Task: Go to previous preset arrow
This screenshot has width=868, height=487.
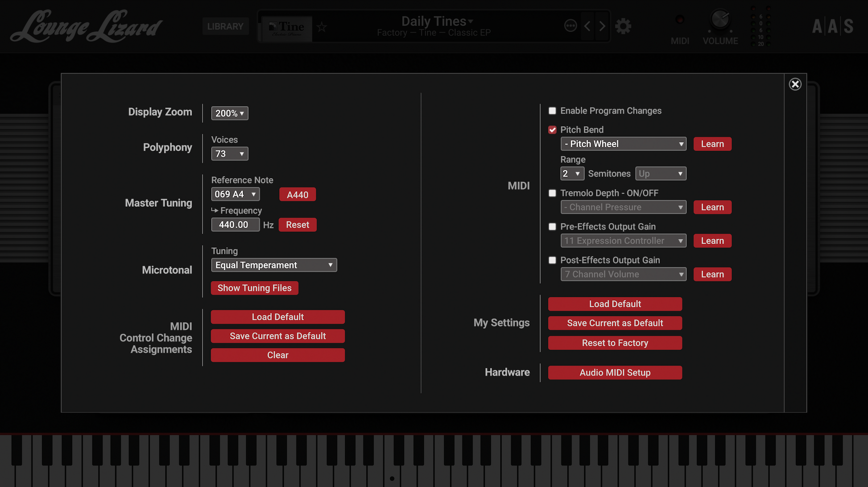Action: pyautogui.click(x=587, y=26)
